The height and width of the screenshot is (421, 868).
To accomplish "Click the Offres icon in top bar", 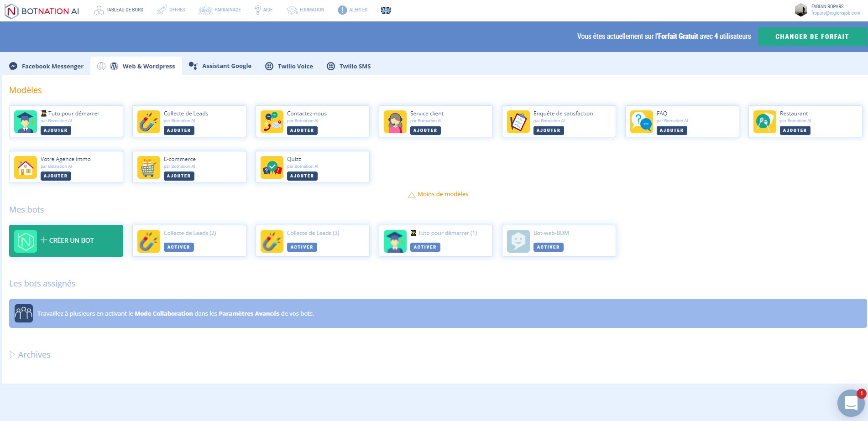I will click(x=162, y=9).
